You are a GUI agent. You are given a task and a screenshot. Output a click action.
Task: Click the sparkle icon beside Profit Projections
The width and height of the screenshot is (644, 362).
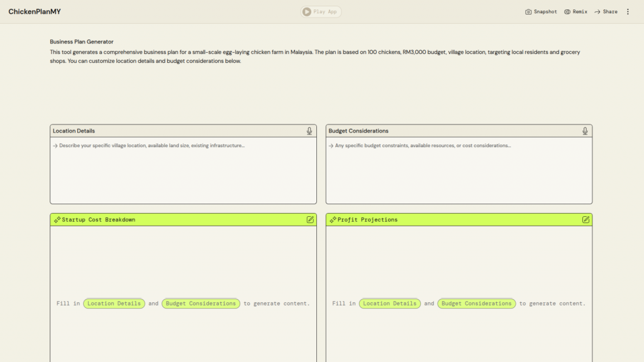[333, 220]
